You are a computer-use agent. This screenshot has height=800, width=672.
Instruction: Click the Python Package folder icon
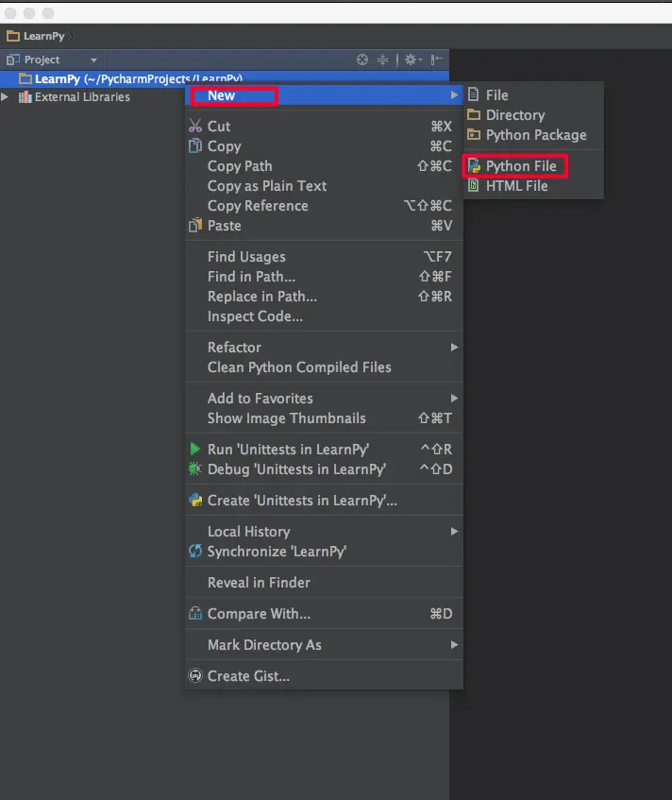coord(474,135)
